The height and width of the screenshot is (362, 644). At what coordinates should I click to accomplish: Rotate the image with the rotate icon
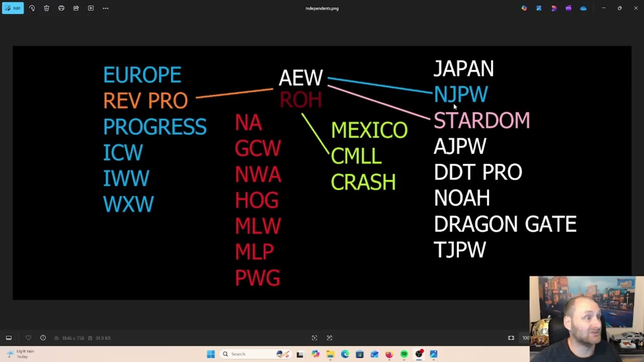tap(32, 8)
